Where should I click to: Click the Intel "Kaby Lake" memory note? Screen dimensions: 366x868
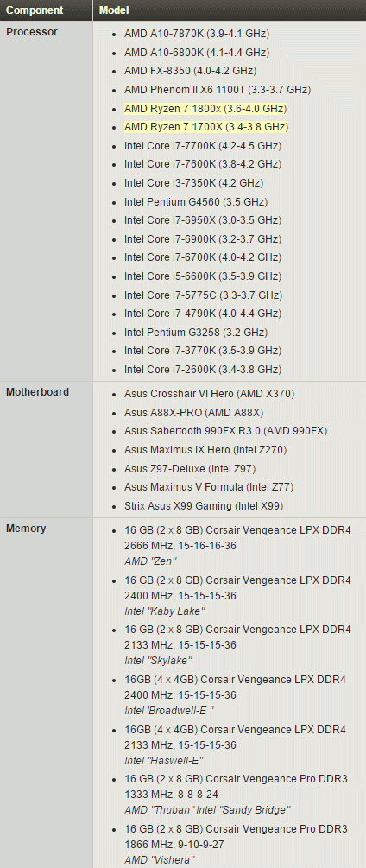coord(165,611)
